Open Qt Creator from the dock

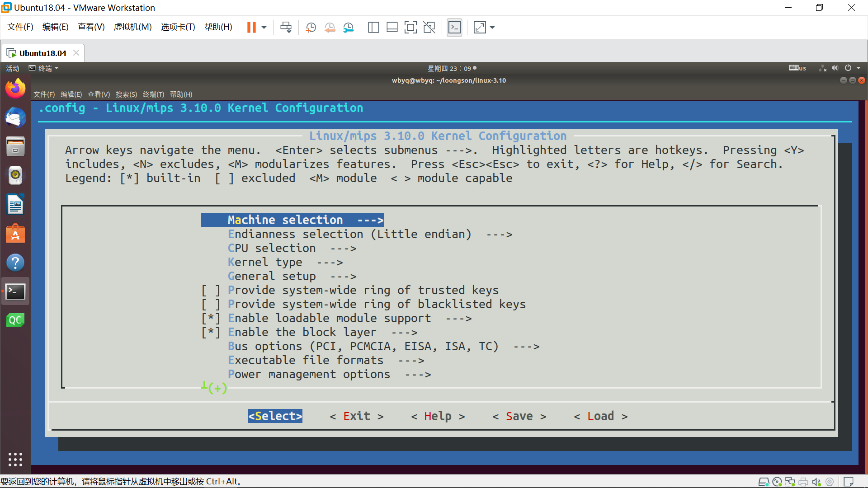(15, 320)
